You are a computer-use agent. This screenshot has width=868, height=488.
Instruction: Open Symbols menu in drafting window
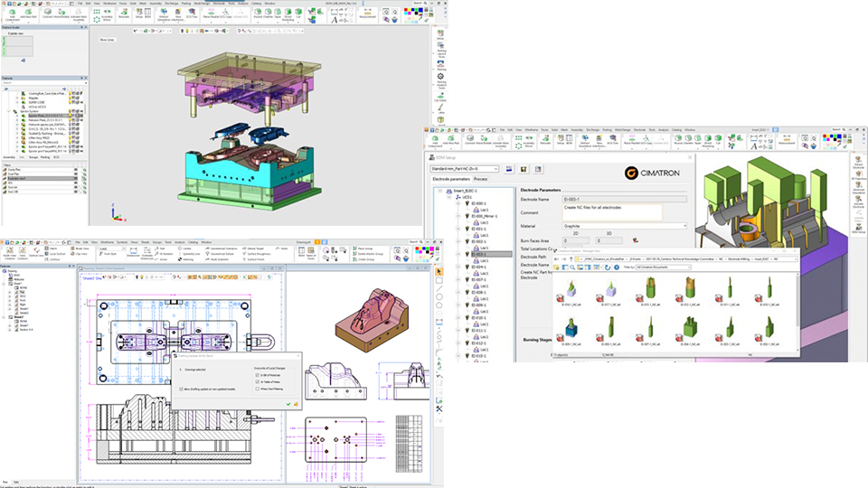click(122, 242)
